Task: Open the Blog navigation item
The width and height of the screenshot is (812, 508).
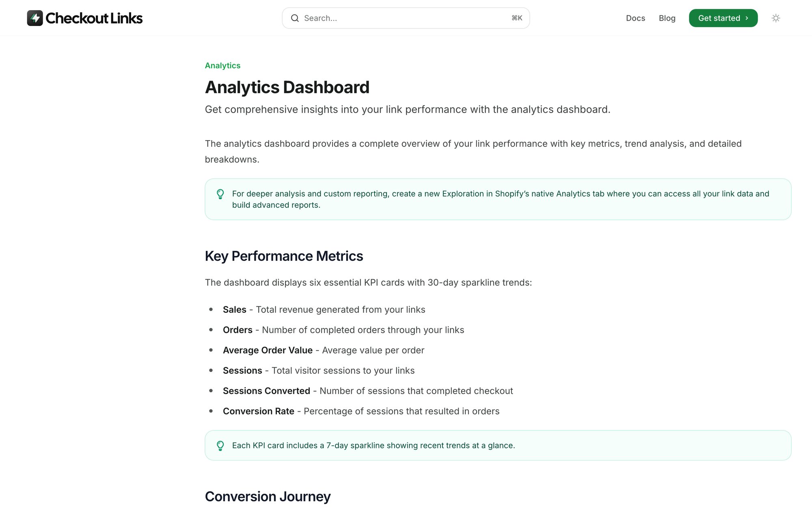Action: pos(667,18)
